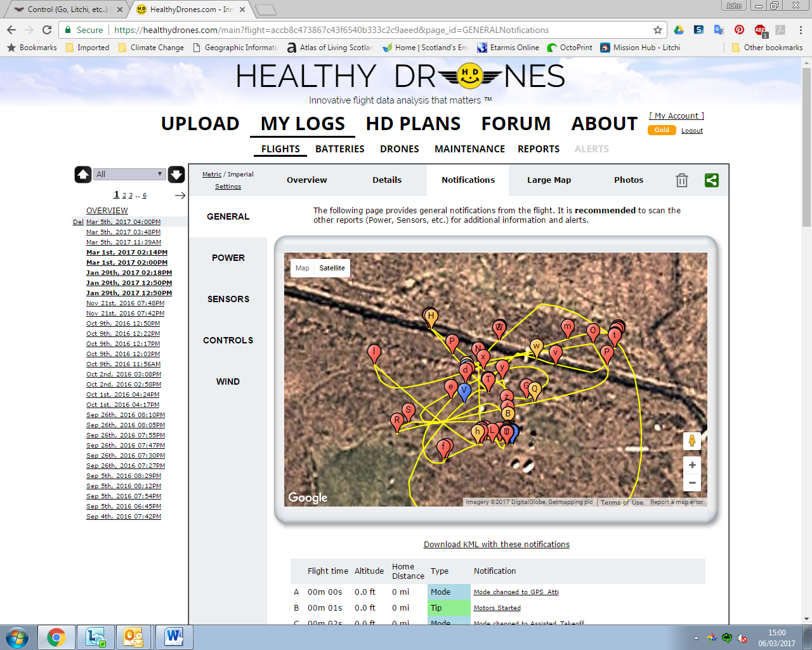Open Chrome from the taskbar
The image size is (812, 650).
[56, 637]
